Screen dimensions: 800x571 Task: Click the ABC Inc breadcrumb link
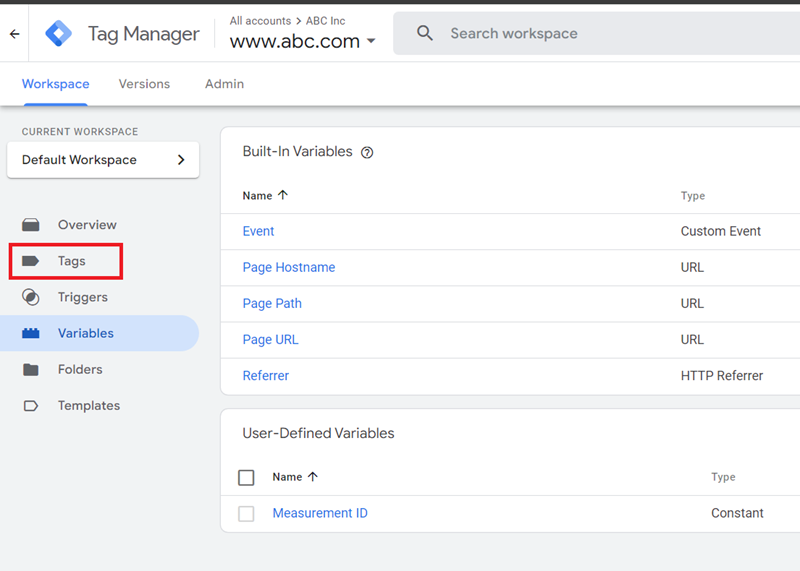(x=326, y=21)
